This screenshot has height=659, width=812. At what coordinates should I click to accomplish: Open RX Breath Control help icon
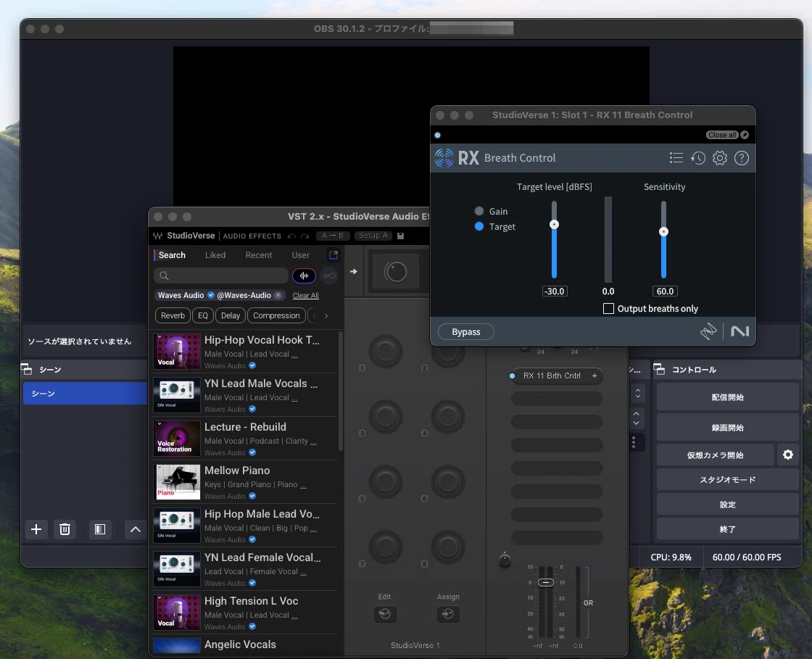742,158
